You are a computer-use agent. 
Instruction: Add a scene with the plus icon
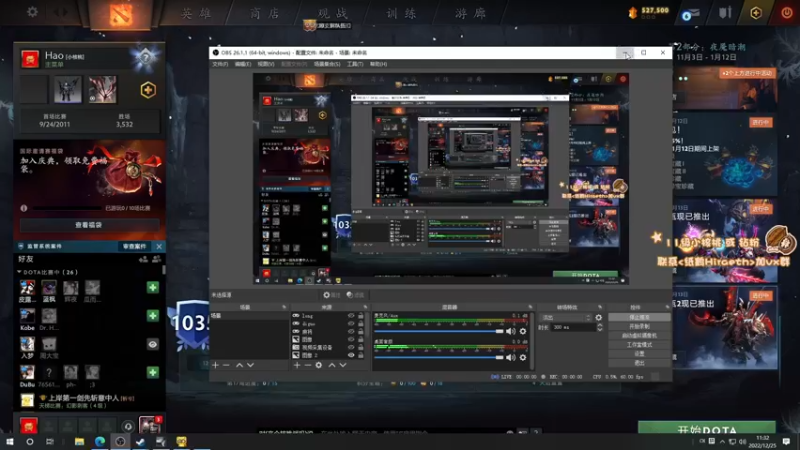[x=215, y=365]
